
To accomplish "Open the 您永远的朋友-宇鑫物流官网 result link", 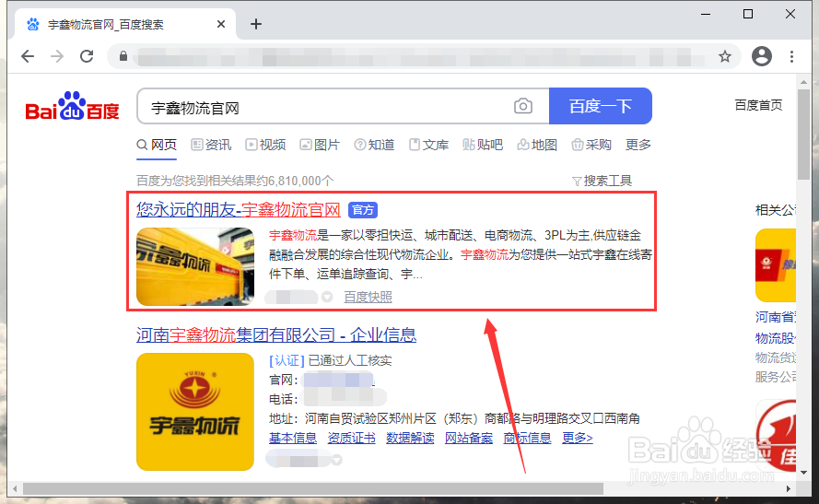I will click(239, 210).
